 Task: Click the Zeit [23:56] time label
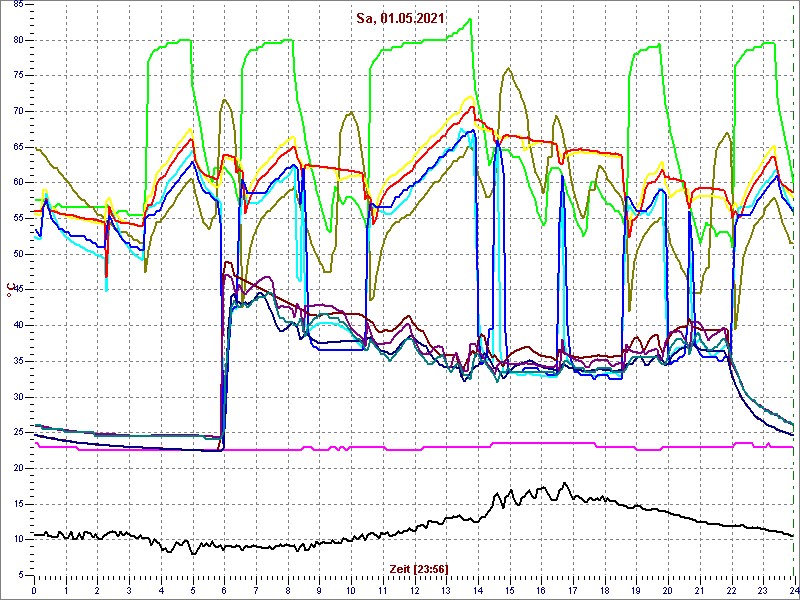coord(419,569)
